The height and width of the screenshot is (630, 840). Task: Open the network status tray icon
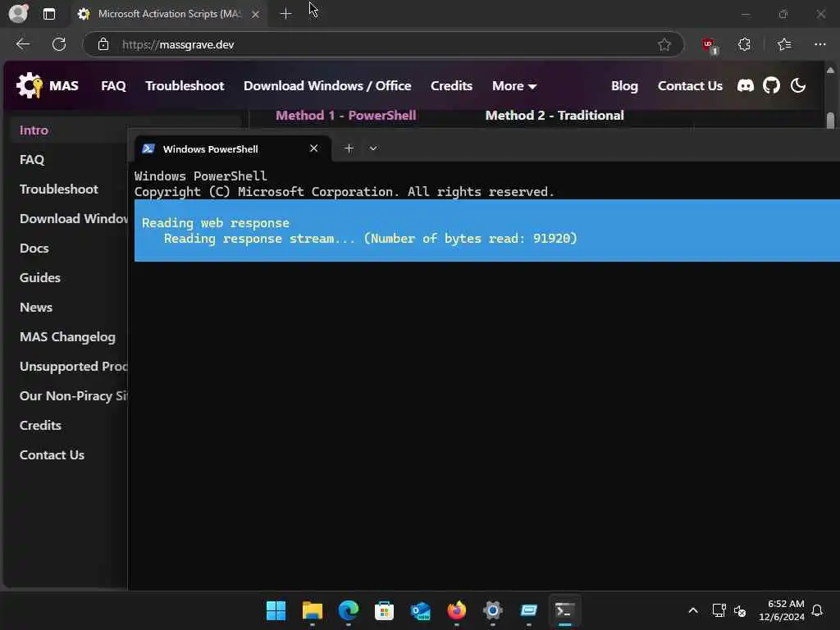(719, 610)
